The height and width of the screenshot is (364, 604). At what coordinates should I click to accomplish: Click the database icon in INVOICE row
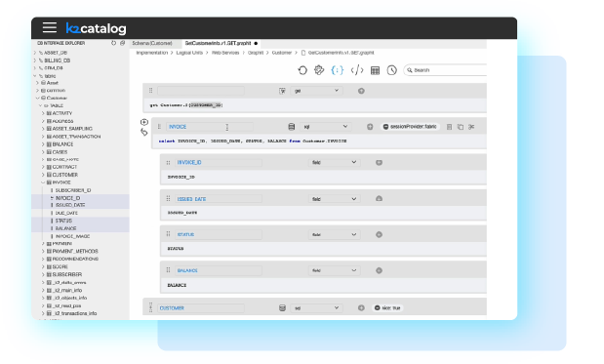292,127
